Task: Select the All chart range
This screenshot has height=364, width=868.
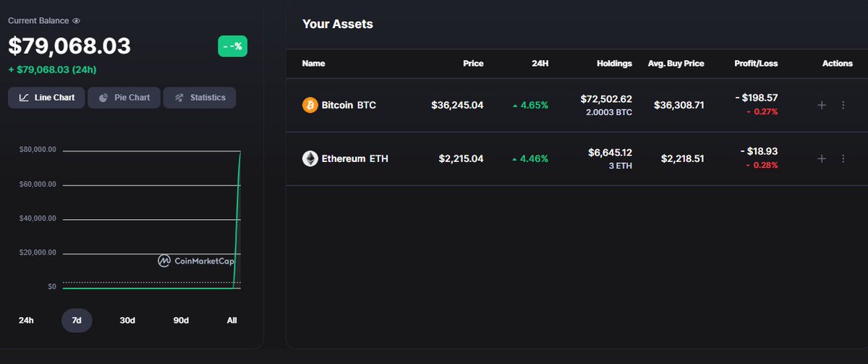Action: (231, 320)
